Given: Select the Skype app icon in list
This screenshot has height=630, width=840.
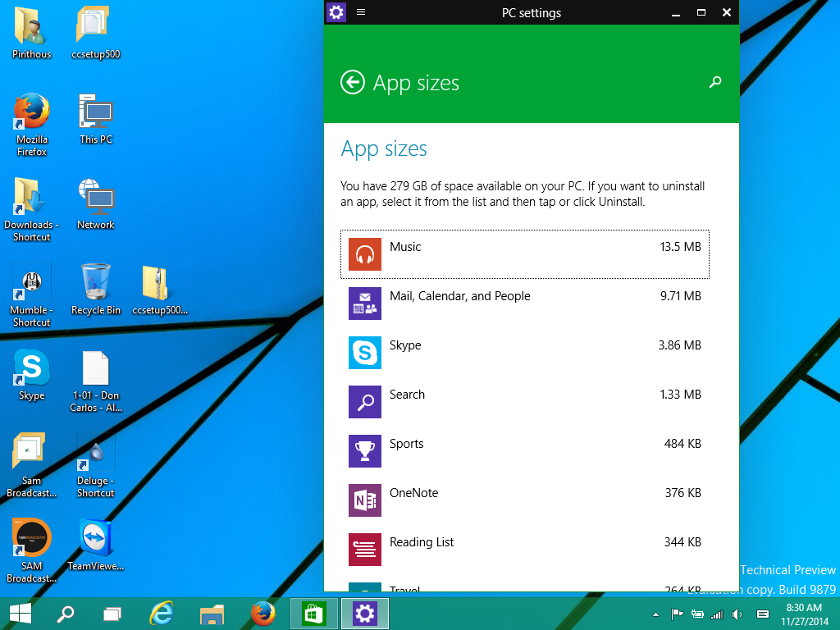Looking at the screenshot, I should point(365,353).
